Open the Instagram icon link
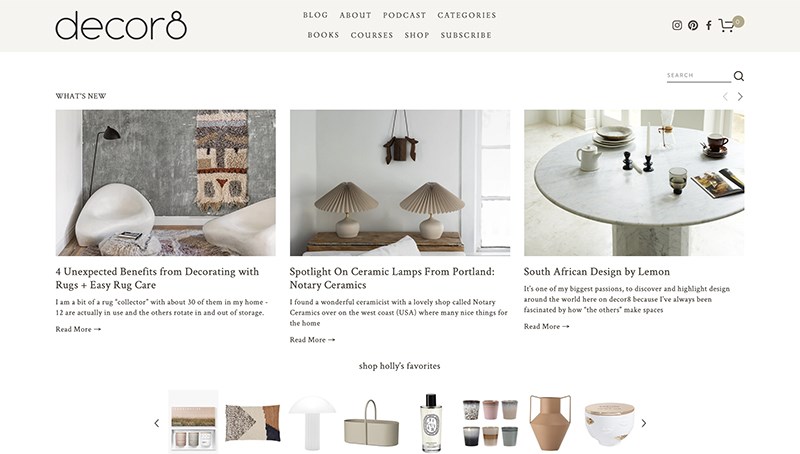The image size is (800, 454). click(x=677, y=25)
